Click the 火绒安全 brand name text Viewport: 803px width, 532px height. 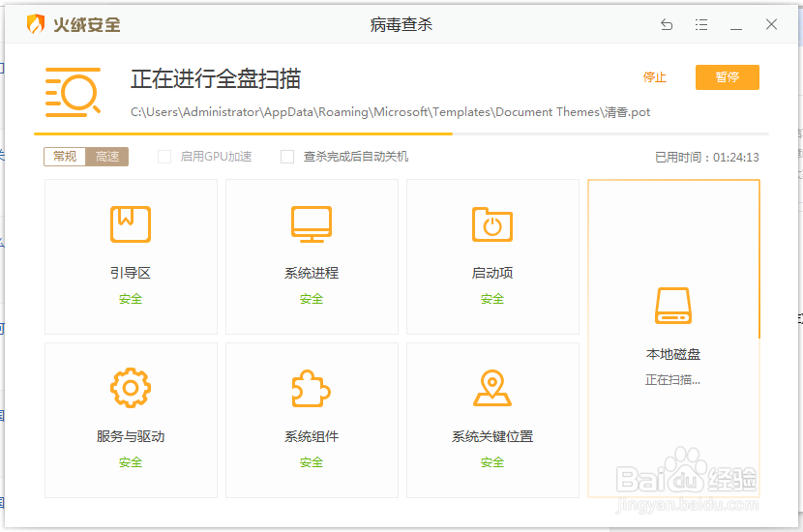tap(86, 24)
